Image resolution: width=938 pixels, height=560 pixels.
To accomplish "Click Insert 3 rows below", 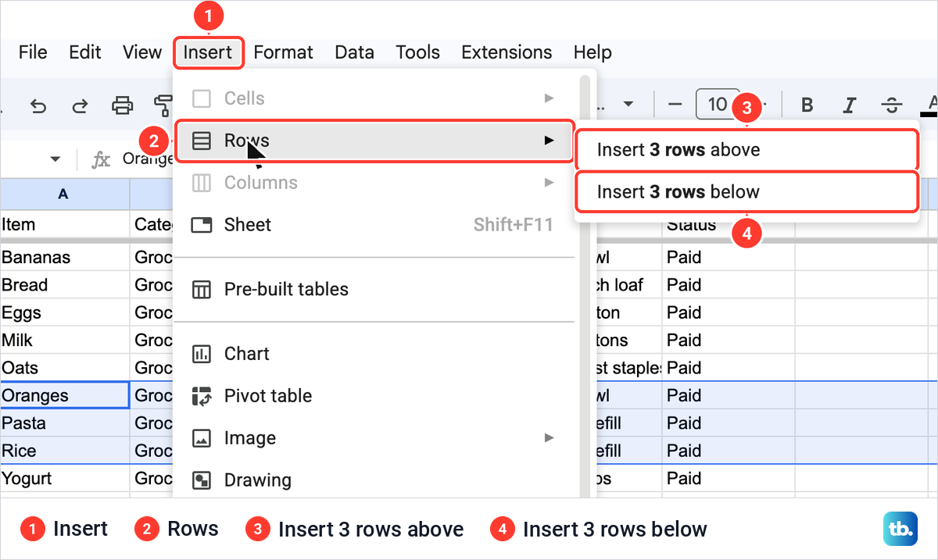I will [x=746, y=192].
